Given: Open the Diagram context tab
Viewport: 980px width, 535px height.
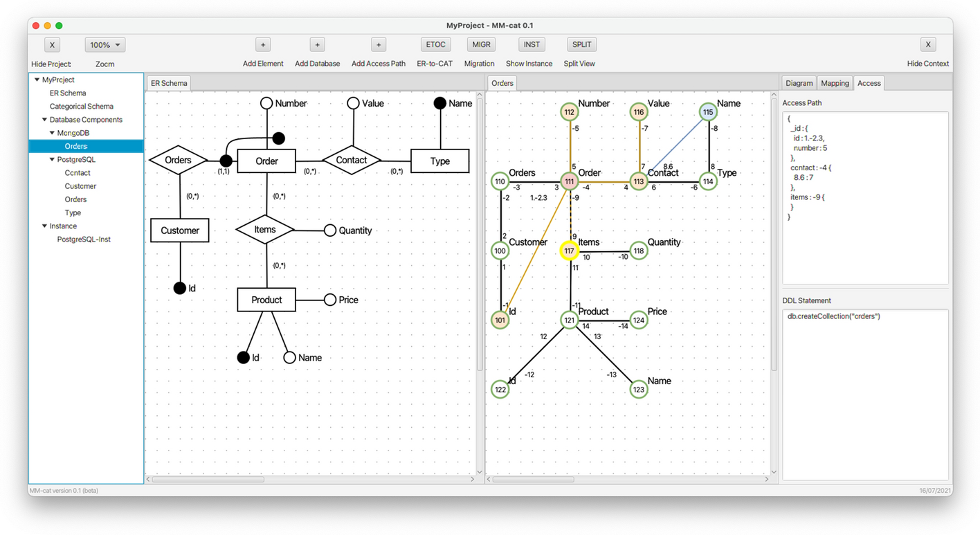Looking at the screenshot, I should coord(799,83).
